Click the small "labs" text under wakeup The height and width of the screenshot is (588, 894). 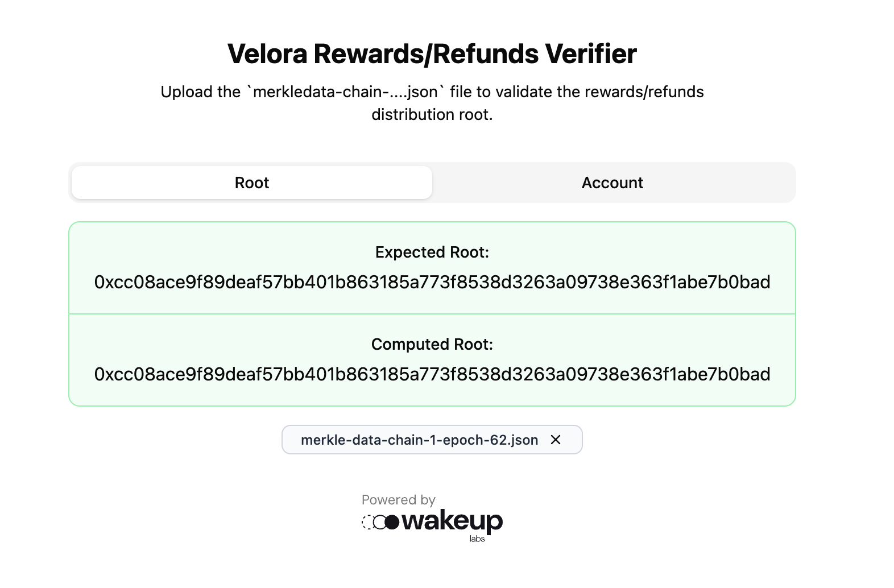pos(477,539)
